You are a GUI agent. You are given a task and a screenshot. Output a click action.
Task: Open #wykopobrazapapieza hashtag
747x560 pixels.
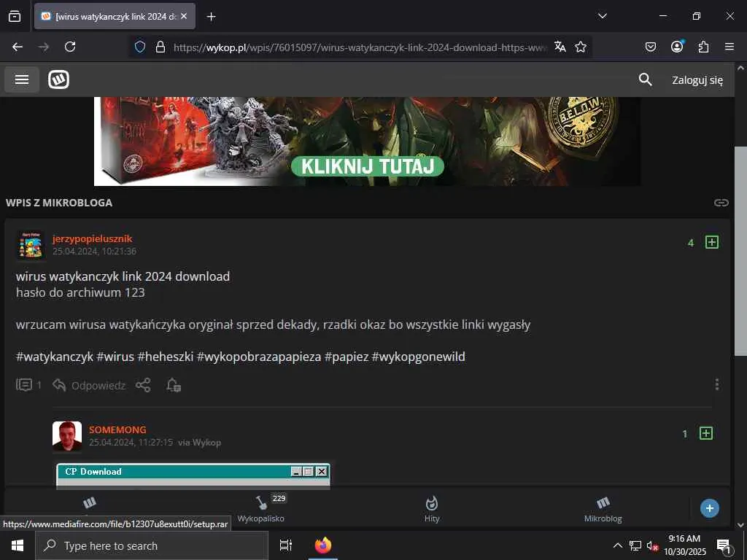tap(259, 357)
